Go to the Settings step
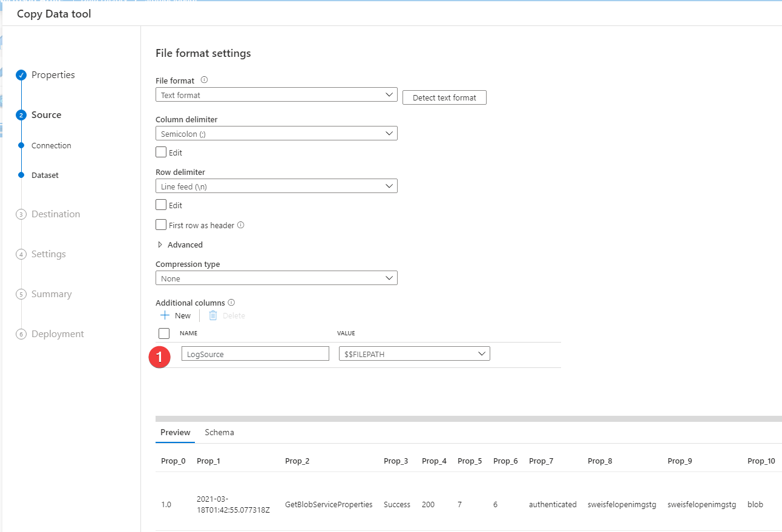Screen dimensions: 782x532 [x=48, y=254]
